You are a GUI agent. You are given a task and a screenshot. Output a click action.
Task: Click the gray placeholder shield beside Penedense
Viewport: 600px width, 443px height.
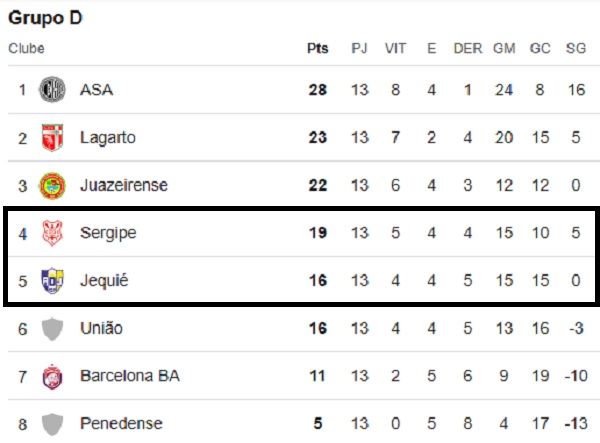click(52, 424)
